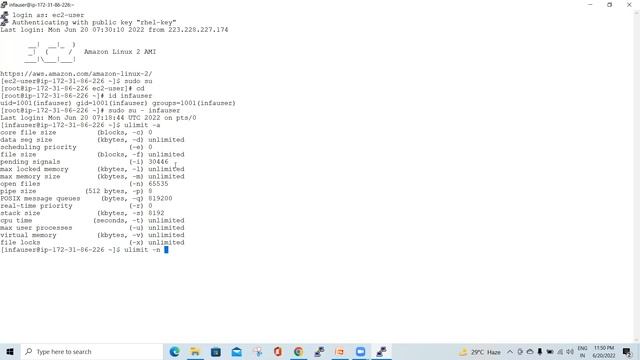Open the Office taskbar icon
The height and width of the screenshot is (360, 640).
278,352
